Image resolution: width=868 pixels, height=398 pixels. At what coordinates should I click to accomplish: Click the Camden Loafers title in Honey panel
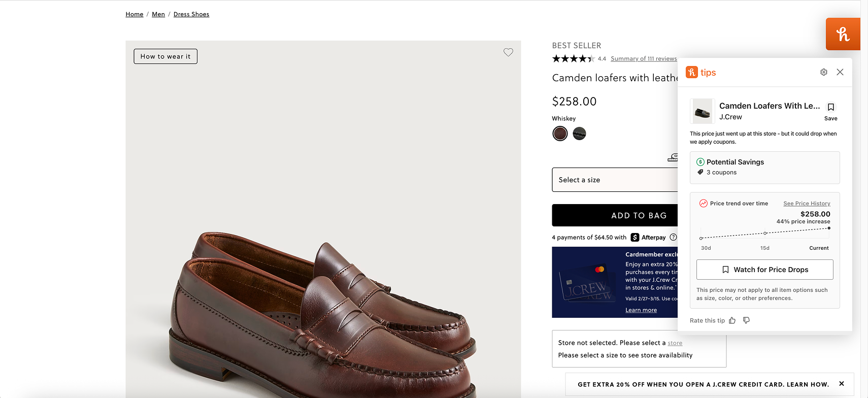(770, 106)
